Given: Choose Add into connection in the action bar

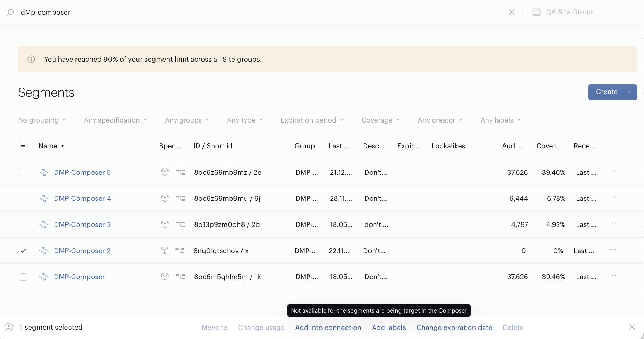Looking at the screenshot, I should pos(328,328).
